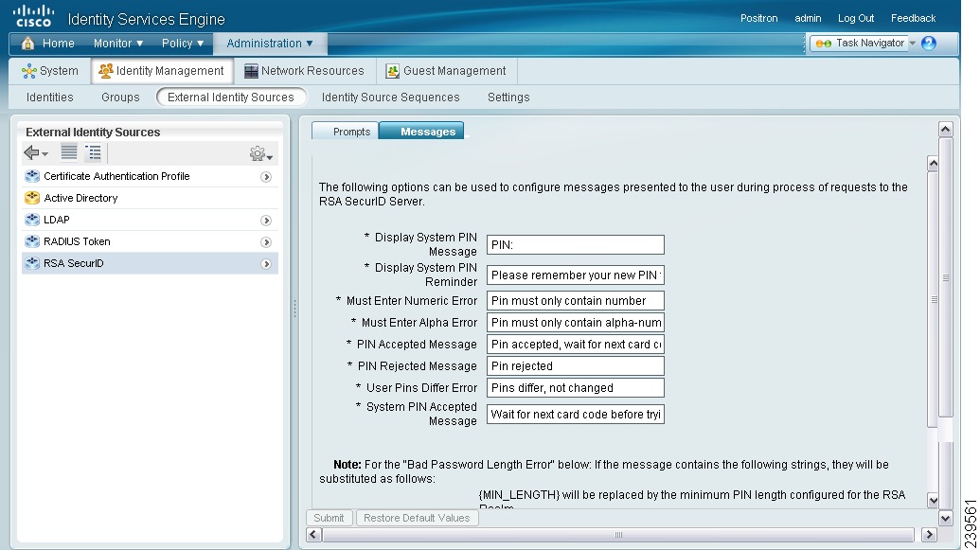Screen dimensions: 980x550
Task: Click User Pins Differ Error field
Action: pos(576,388)
